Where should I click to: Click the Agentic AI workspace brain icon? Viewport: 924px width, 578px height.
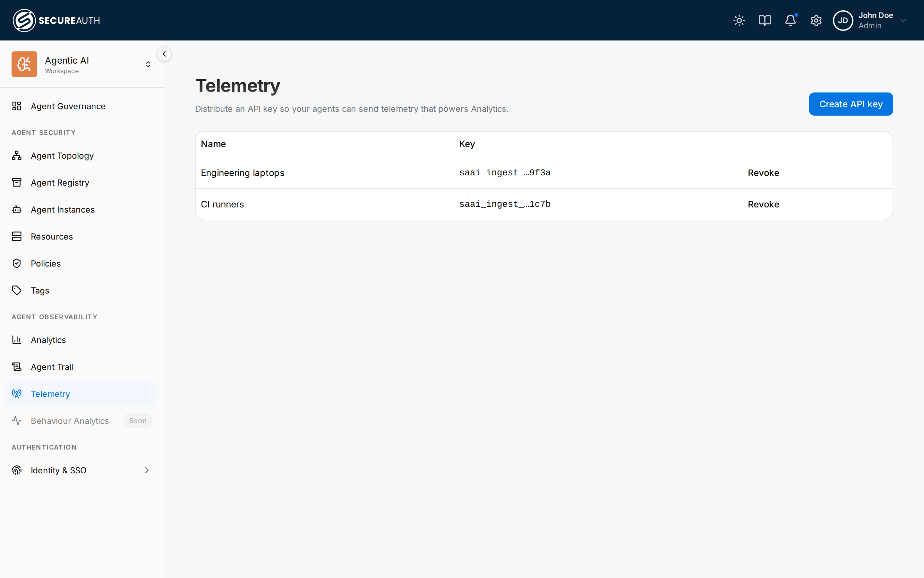point(24,64)
